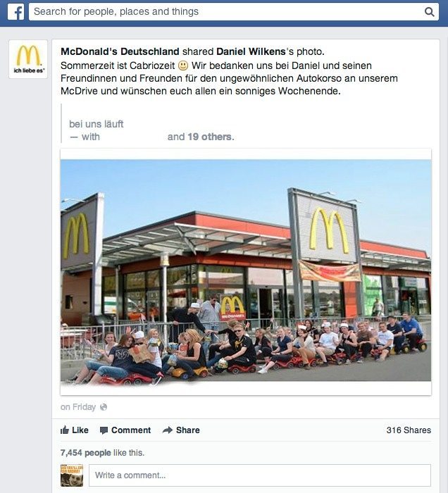Like this post
Viewport: 448px width, 493px height.
click(x=75, y=430)
